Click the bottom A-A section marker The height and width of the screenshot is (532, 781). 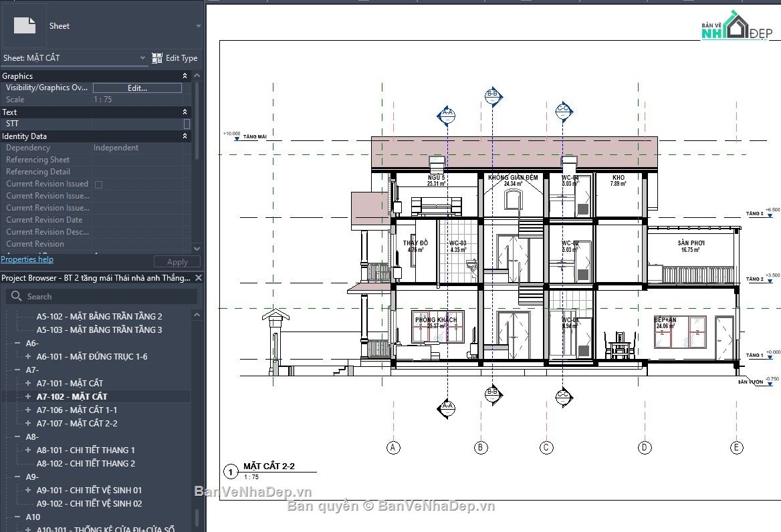tap(447, 408)
